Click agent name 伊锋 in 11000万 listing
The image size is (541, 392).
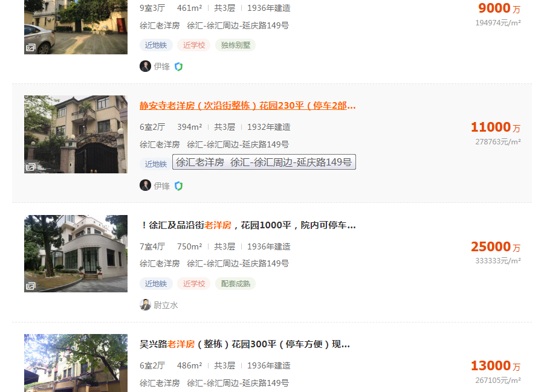[x=162, y=186]
